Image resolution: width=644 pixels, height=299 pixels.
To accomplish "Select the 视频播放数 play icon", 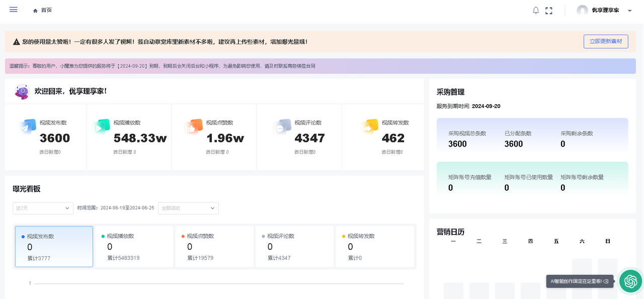I will 101,128.
